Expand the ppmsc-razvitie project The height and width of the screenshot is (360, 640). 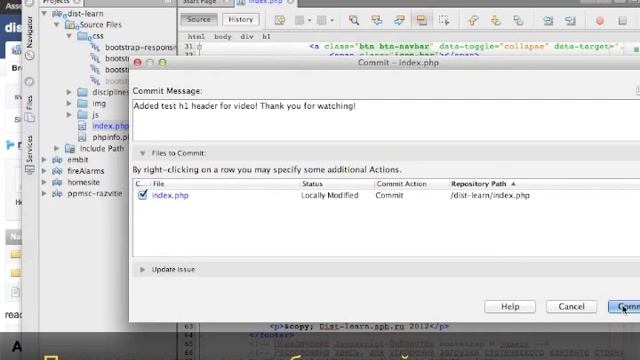44,193
